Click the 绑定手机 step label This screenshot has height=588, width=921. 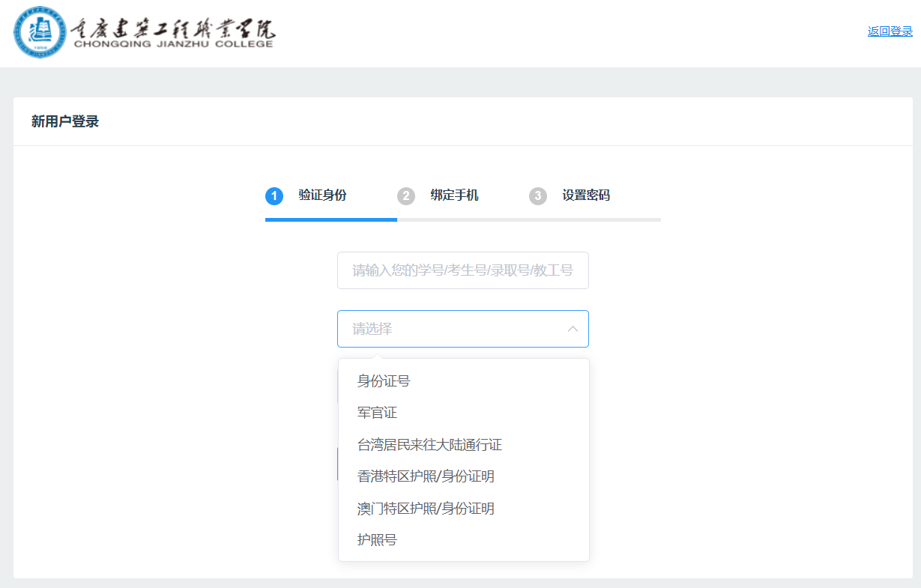pyautogui.click(x=454, y=196)
